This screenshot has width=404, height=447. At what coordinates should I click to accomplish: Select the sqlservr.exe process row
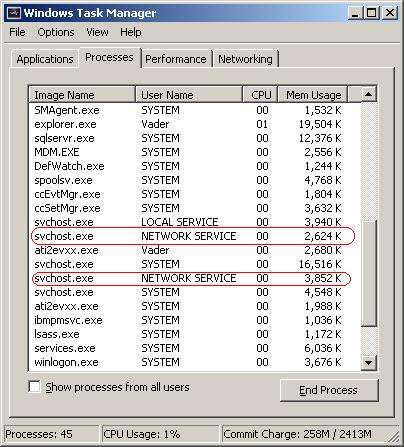click(x=195, y=138)
